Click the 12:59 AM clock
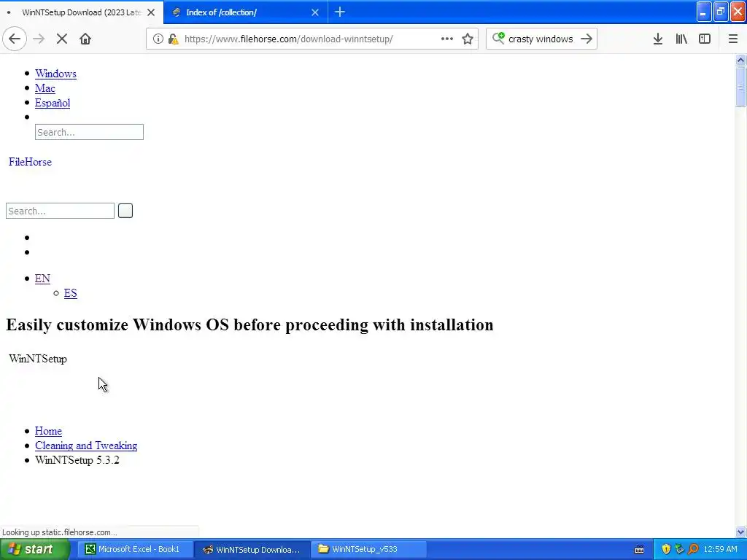This screenshot has height=560, width=747. [x=720, y=550]
